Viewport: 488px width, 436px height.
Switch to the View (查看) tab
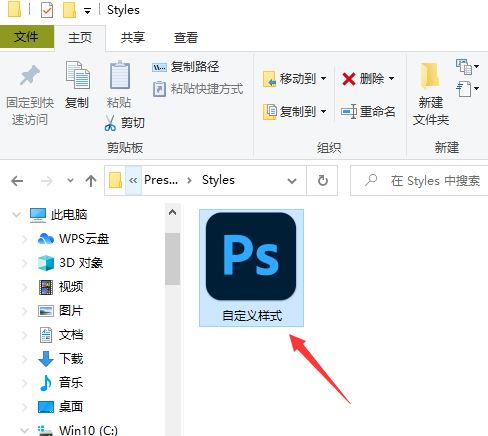click(186, 38)
